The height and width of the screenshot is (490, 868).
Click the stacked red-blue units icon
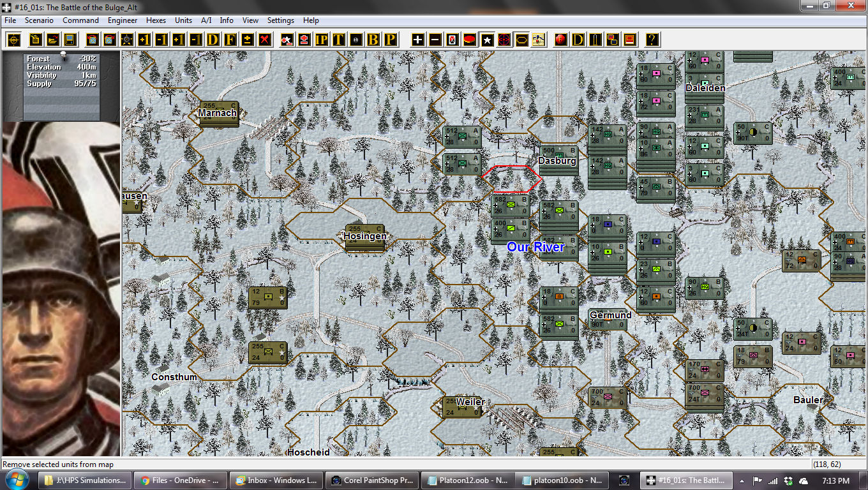(613, 40)
